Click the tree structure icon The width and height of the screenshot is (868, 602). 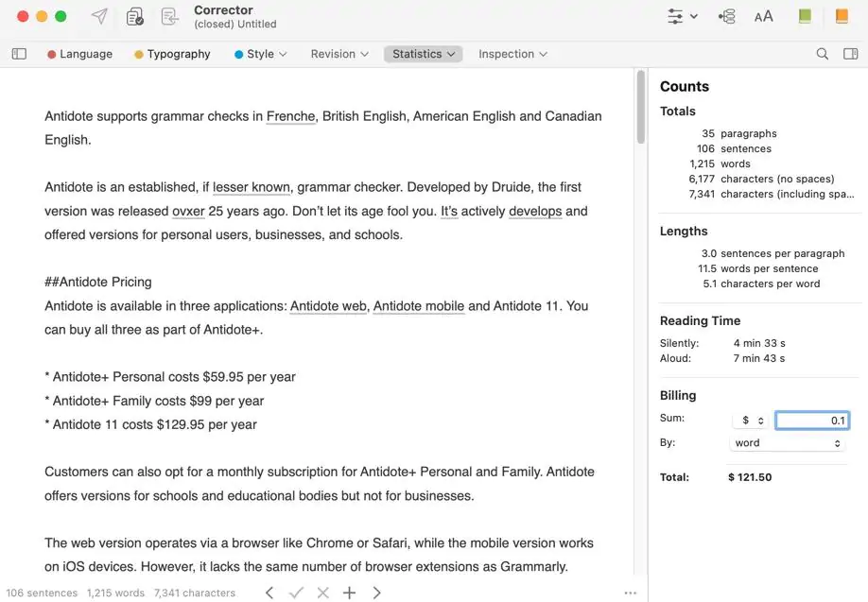pos(727,17)
